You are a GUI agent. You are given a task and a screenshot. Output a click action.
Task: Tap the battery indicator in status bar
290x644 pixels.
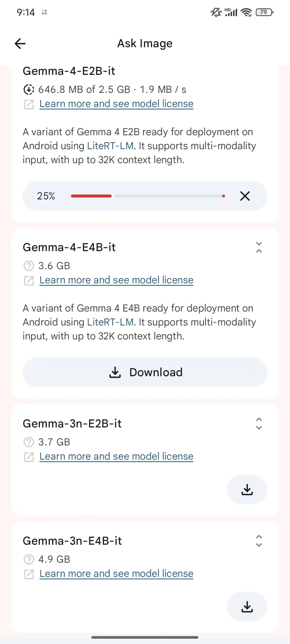[264, 12]
